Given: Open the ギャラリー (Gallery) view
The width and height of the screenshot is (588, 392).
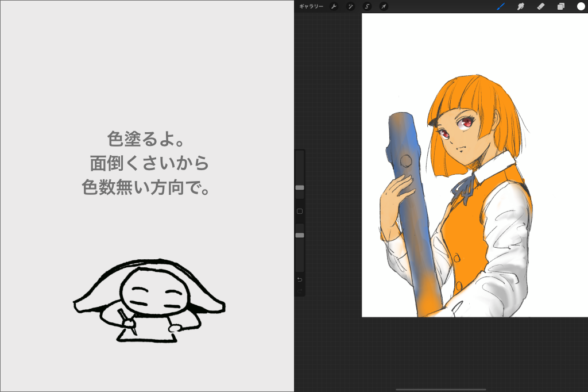Looking at the screenshot, I should (x=311, y=6).
